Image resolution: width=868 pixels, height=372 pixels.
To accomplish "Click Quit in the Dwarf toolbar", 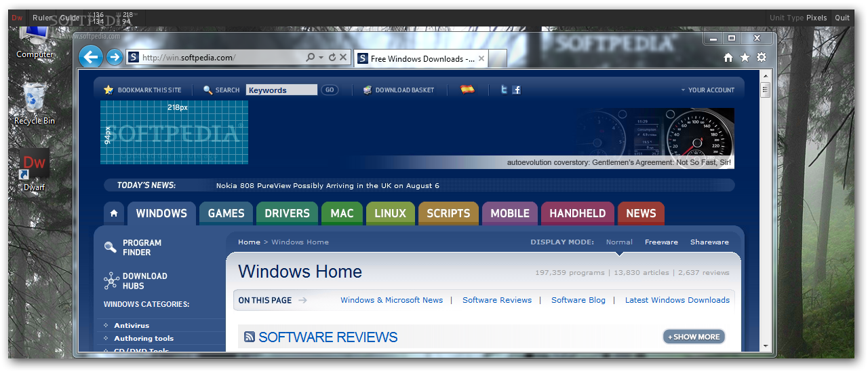I will tap(842, 18).
